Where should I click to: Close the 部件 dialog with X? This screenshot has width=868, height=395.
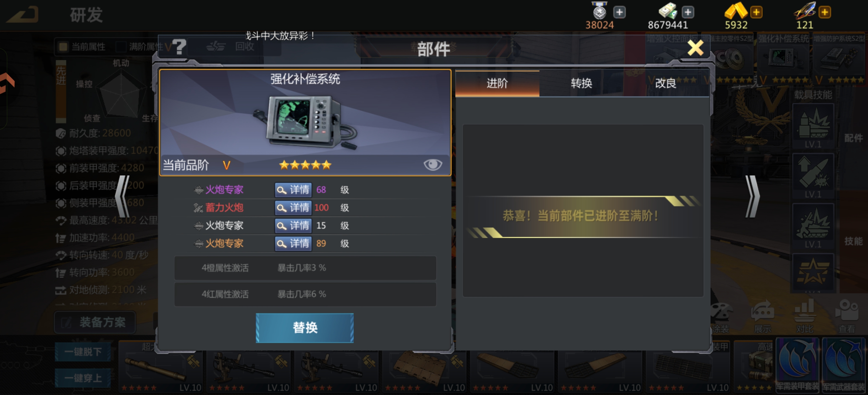click(x=695, y=48)
